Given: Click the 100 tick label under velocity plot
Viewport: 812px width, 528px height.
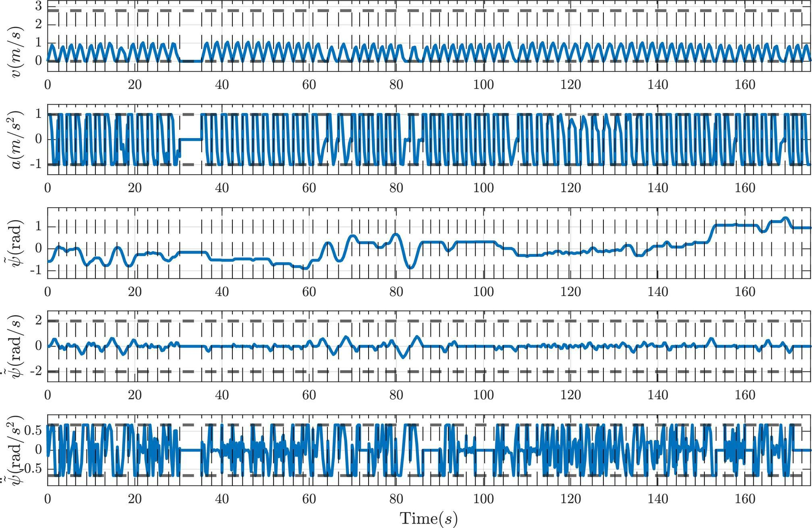Looking at the screenshot, I should (x=483, y=85).
